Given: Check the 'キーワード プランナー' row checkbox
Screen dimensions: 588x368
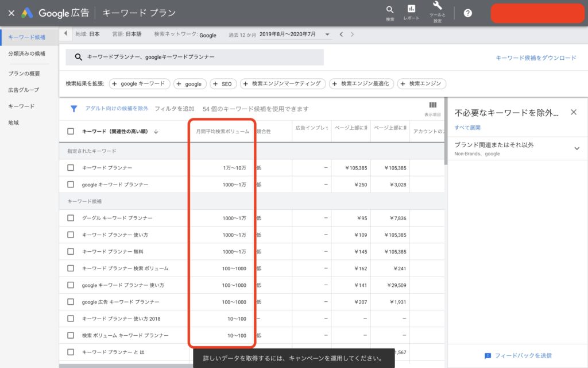Looking at the screenshot, I should click(71, 167).
